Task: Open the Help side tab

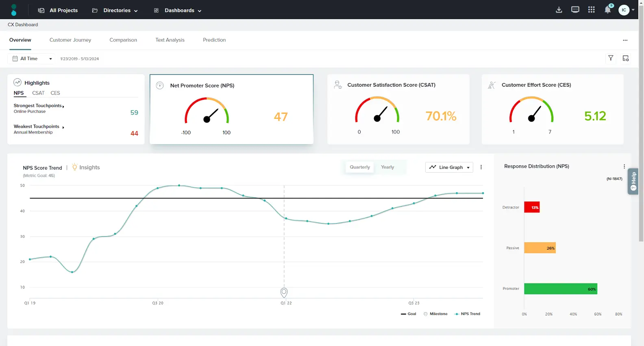Action: coord(633,181)
